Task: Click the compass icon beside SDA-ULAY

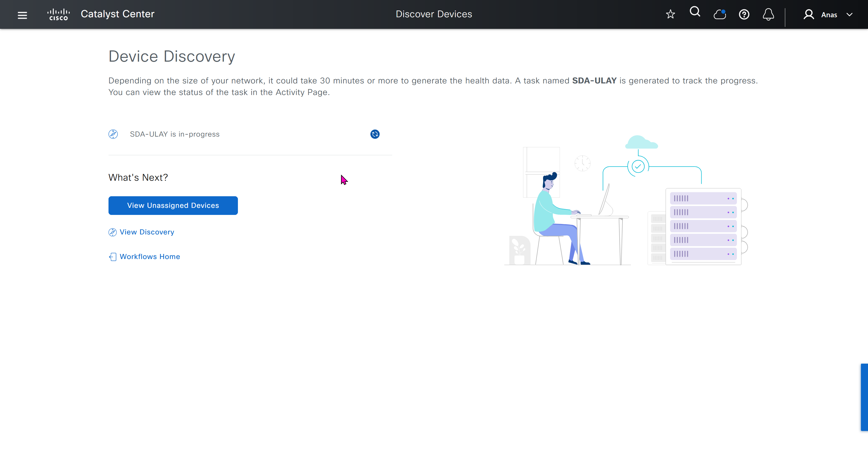Action: (113, 134)
